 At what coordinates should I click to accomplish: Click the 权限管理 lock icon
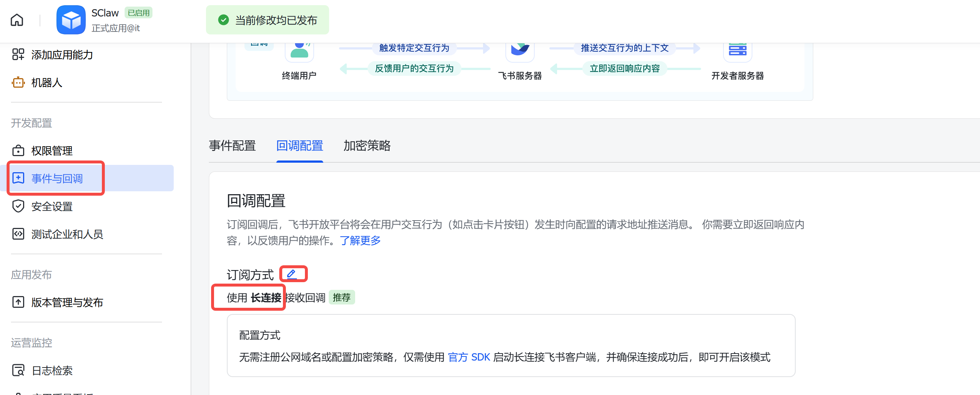tap(18, 151)
